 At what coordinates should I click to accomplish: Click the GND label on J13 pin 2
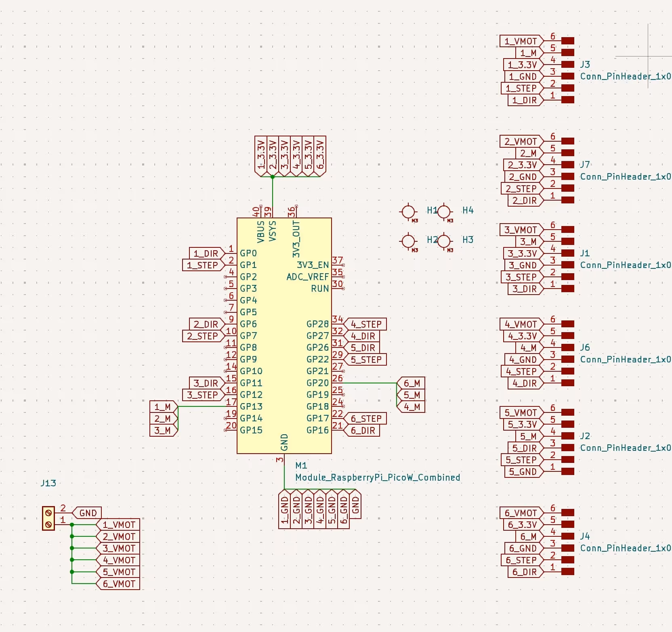[87, 513]
